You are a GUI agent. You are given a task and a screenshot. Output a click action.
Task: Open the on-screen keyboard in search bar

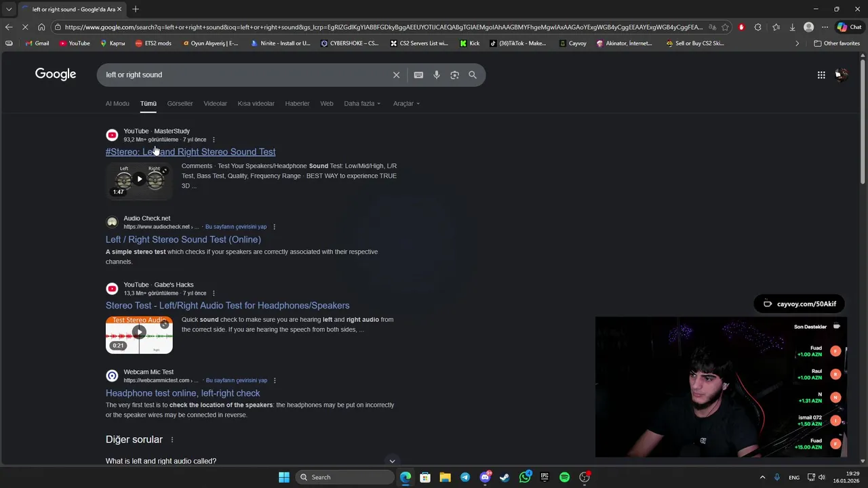click(x=418, y=75)
